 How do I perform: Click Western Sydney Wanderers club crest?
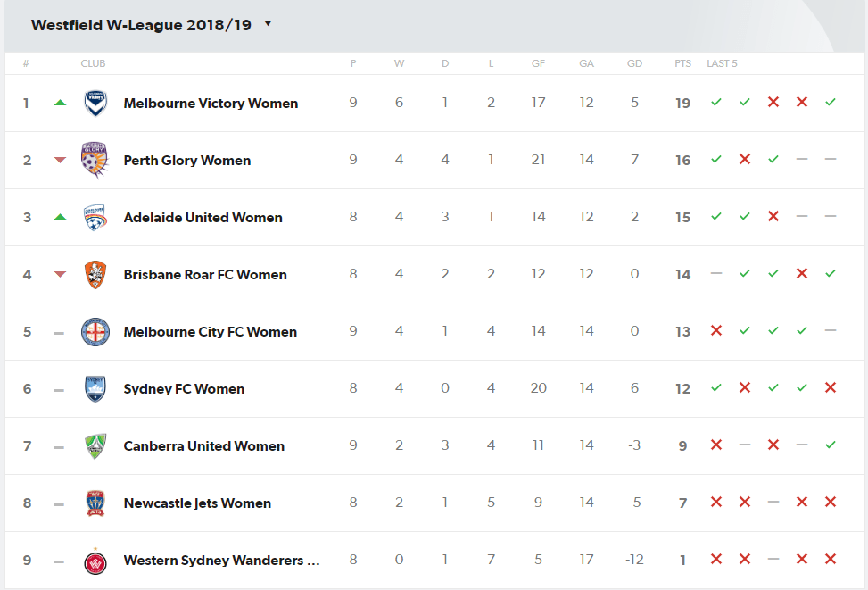(95, 562)
